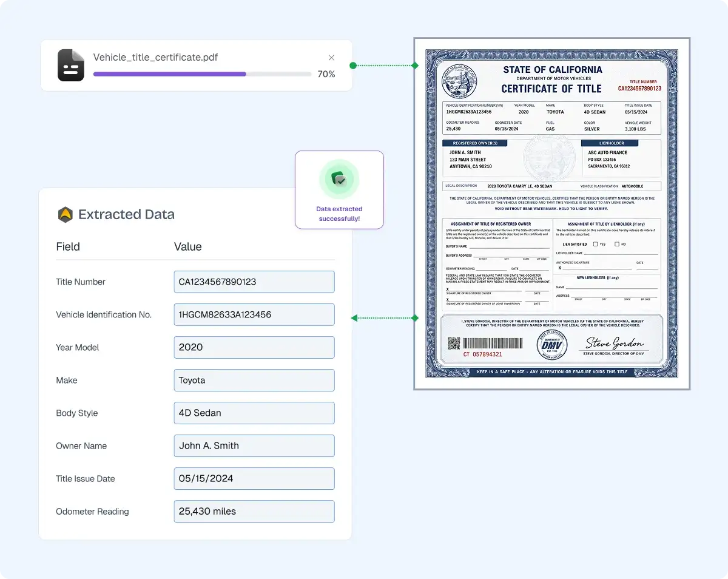Click the green checkmark extraction success icon

click(339, 180)
